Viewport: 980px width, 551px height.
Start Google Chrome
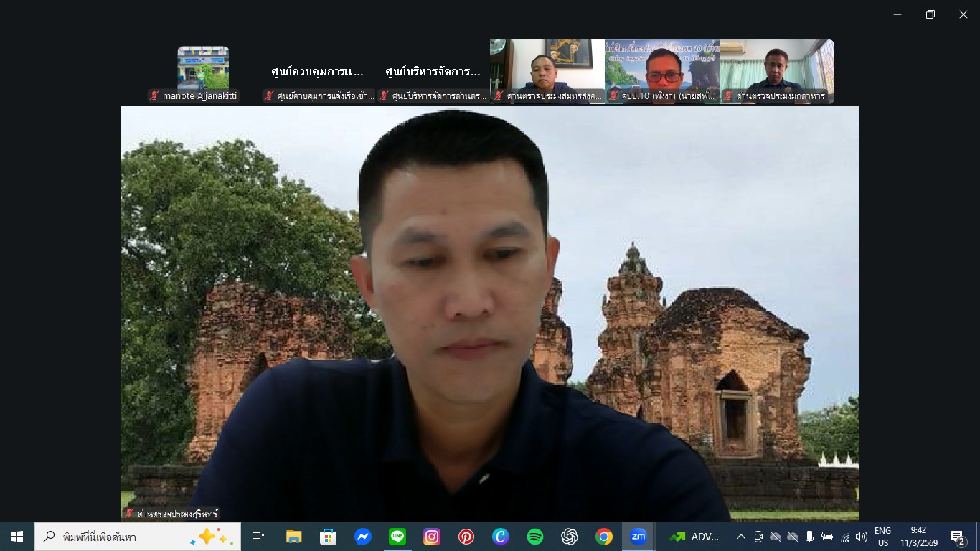pos(605,536)
